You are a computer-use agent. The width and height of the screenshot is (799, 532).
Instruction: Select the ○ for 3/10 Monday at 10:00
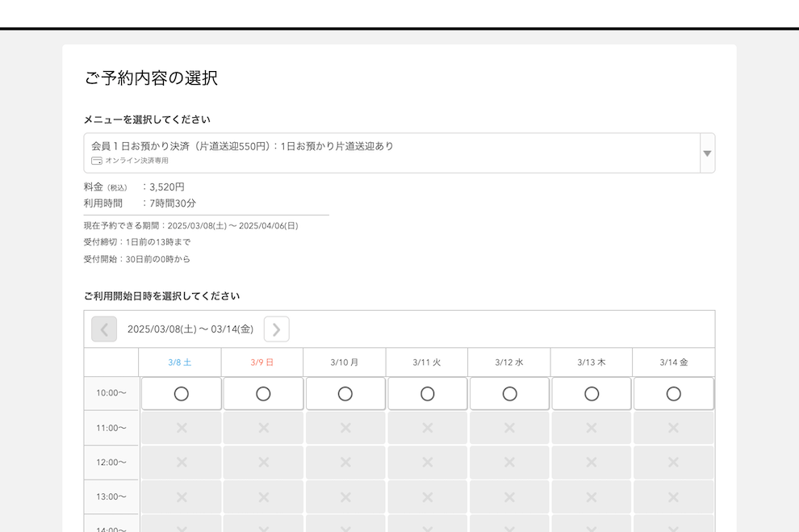pyautogui.click(x=345, y=393)
